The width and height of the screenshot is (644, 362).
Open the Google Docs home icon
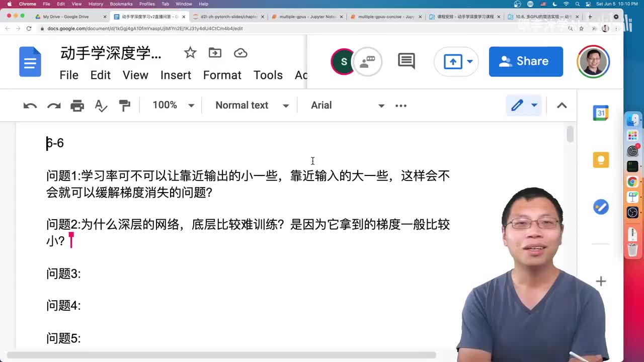(x=30, y=62)
